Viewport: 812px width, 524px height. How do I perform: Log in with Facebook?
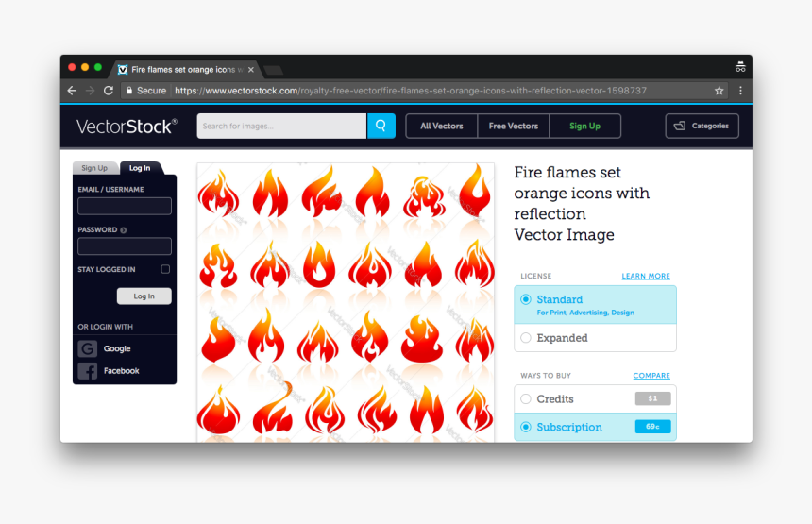point(121,371)
